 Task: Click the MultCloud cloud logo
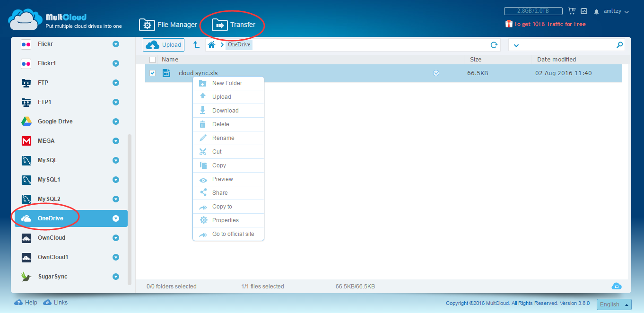point(26,19)
